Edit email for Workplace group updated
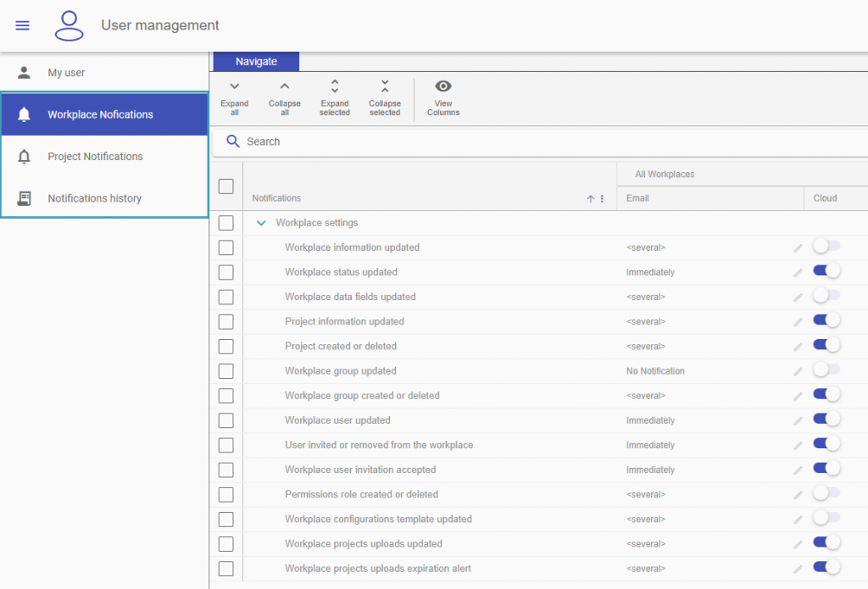The image size is (868, 589). click(798, 371)
